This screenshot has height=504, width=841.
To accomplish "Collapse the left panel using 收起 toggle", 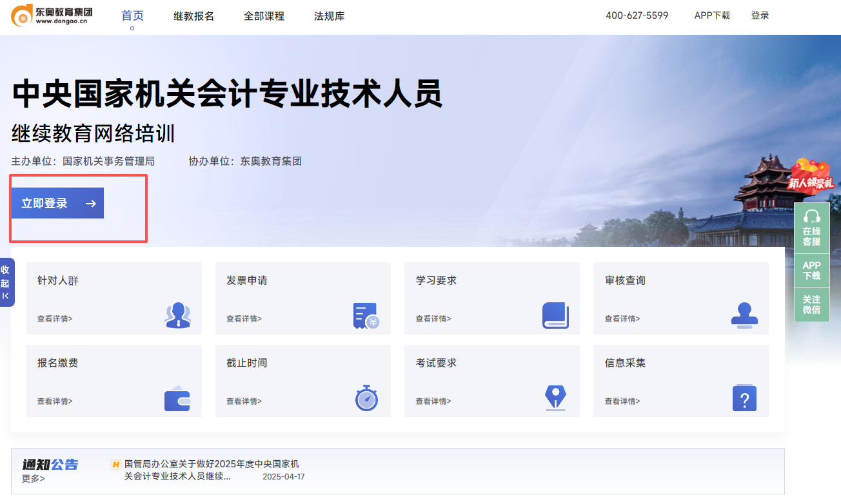I will (x=6, y=282).
